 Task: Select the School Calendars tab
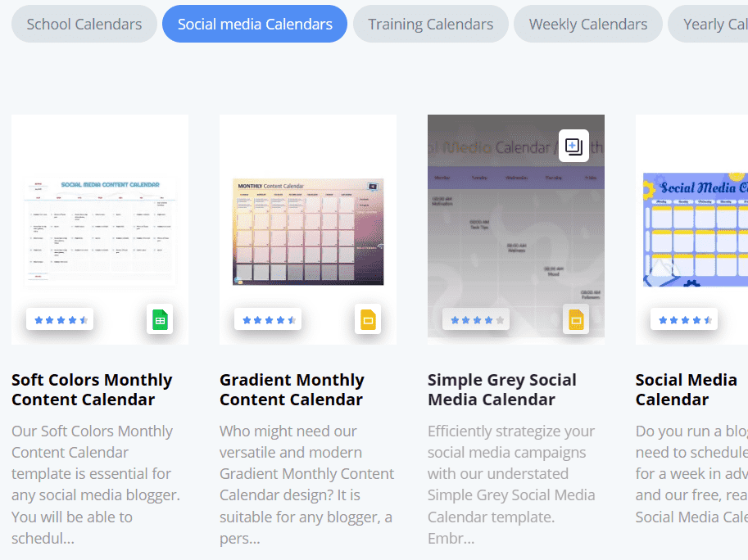pos(84,24)
